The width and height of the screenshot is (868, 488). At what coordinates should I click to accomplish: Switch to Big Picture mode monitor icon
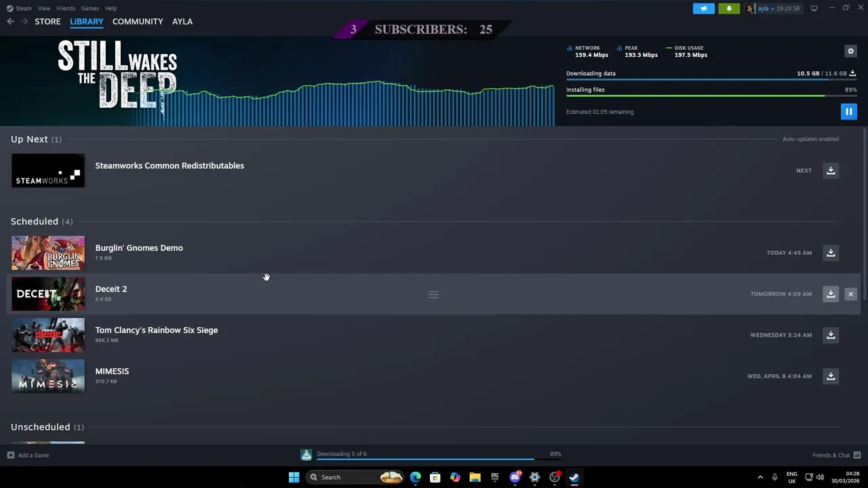tap(814, 8)
